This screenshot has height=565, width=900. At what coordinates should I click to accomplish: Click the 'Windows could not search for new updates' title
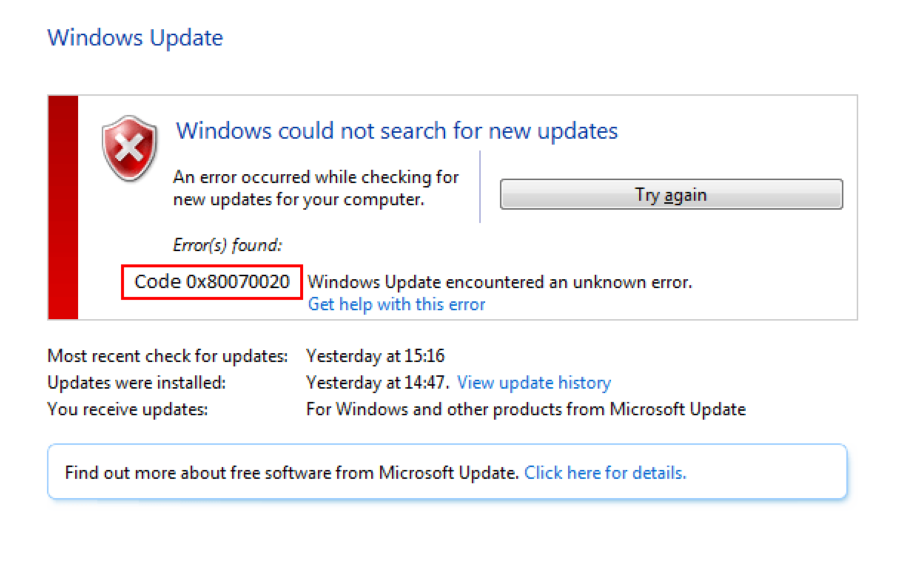tap(397, 131)
